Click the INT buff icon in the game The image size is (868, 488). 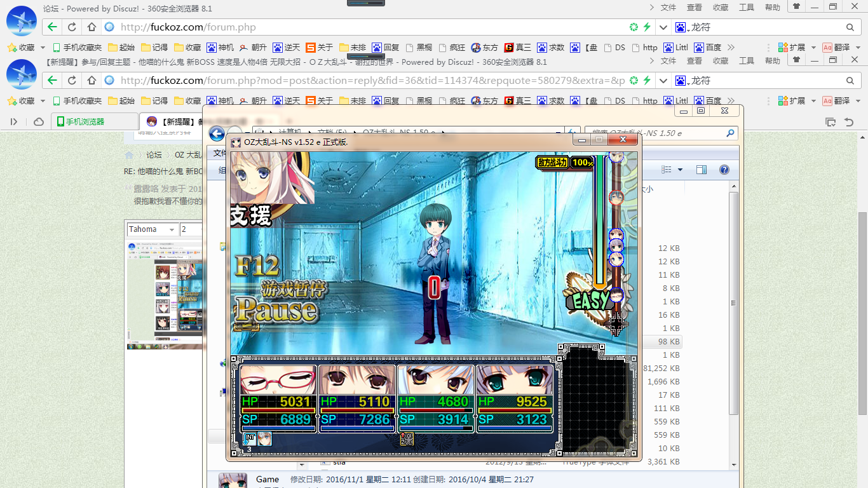(x=250, y=438)
